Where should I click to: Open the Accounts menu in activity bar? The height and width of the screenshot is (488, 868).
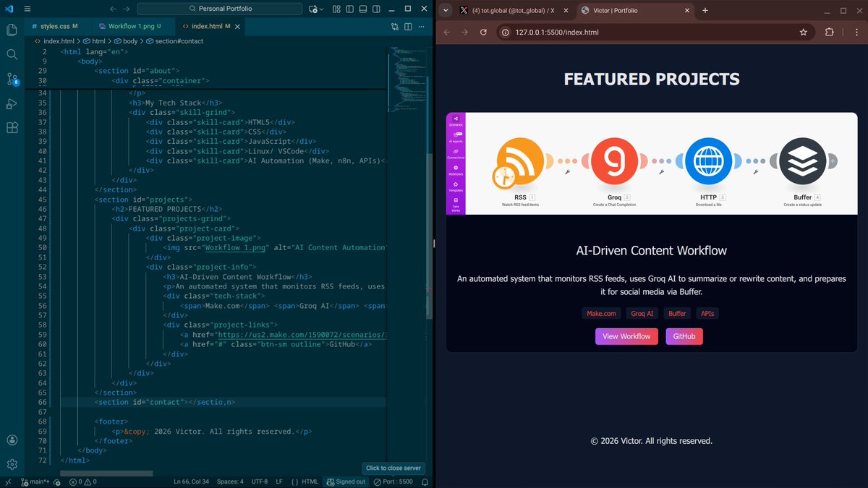click(x=12, y=440)
